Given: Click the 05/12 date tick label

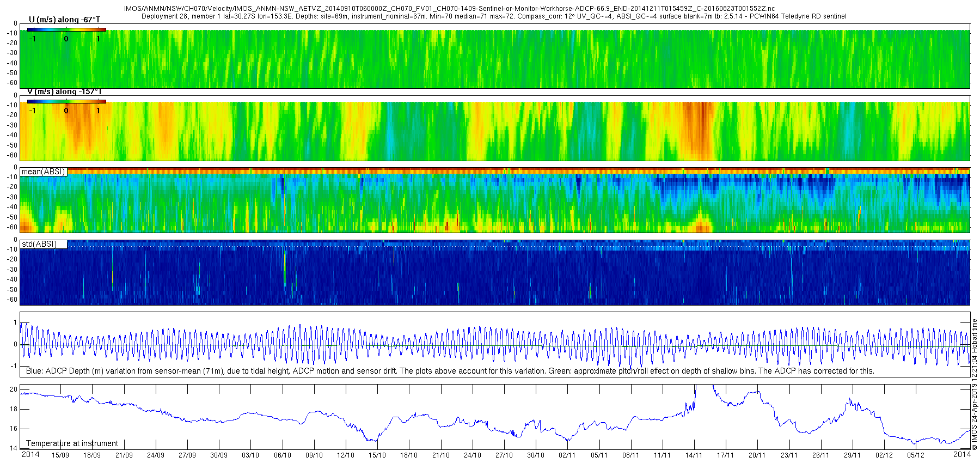Looking at the screenshot, I should click(x=915, y=455).
